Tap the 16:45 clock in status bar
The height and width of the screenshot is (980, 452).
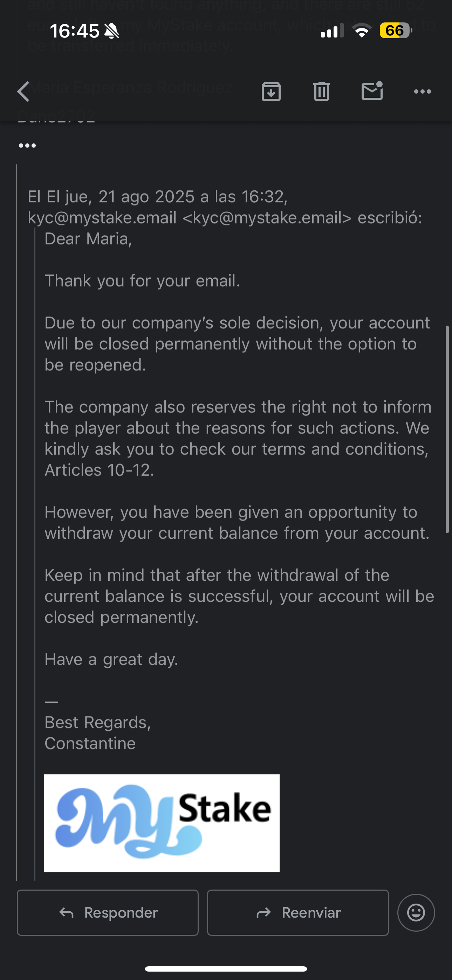pyautogui.click(x=74, y=31)
